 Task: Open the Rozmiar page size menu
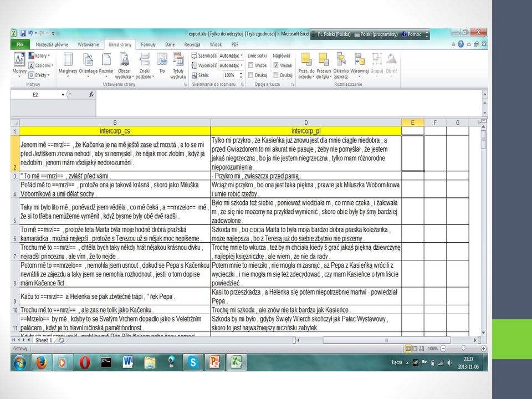tap(106, 64)
